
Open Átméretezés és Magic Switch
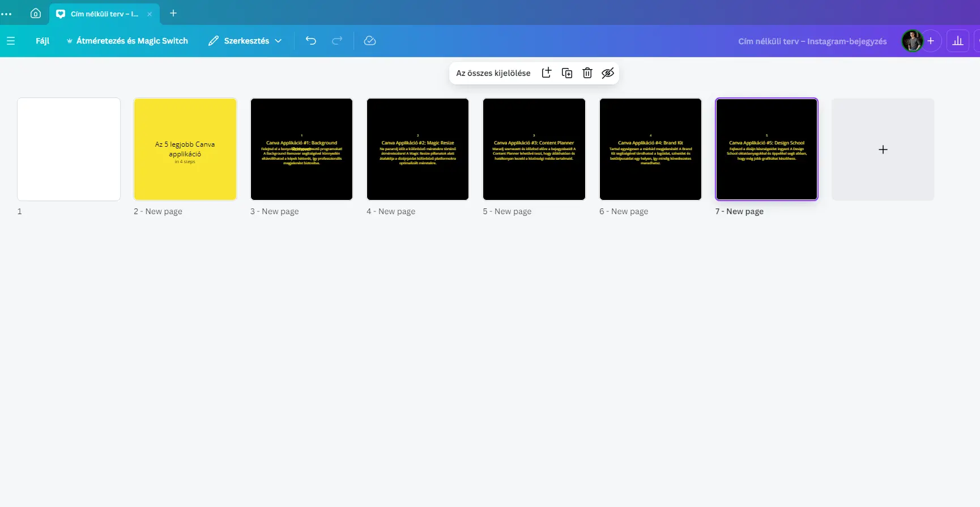(127, 41)
